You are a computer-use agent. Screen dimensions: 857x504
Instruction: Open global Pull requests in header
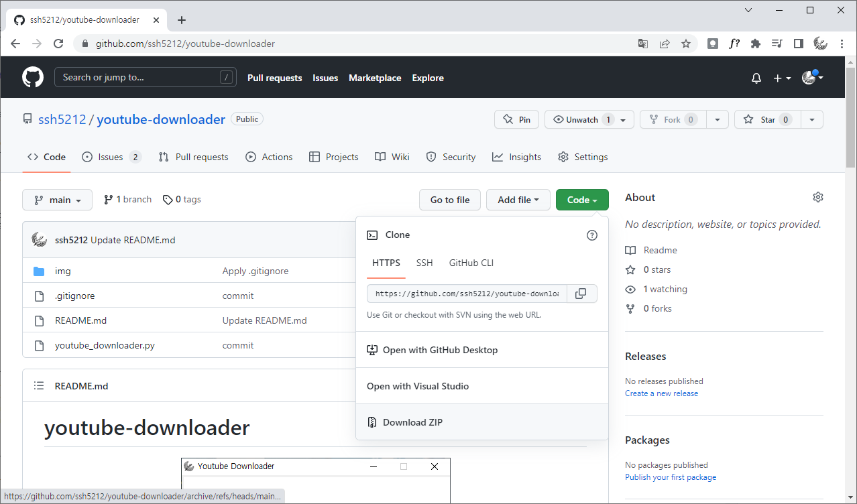click(x=275, y=78)
